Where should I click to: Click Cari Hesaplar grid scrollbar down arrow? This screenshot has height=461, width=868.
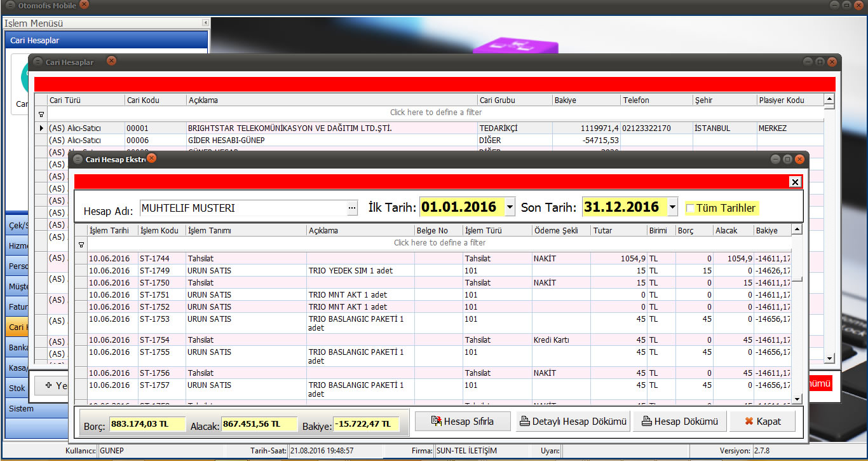coord(829,359)
